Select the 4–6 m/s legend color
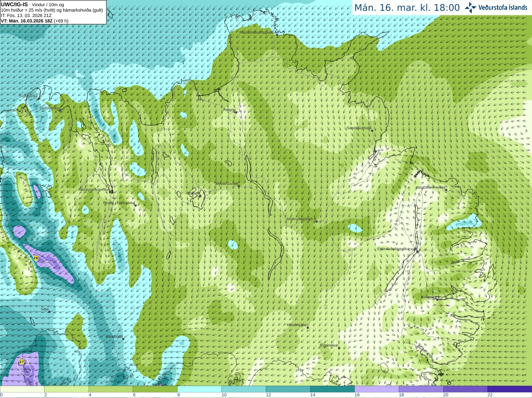Image resolution: width=532 pixels, height=398 pixels. pos(111,389)
